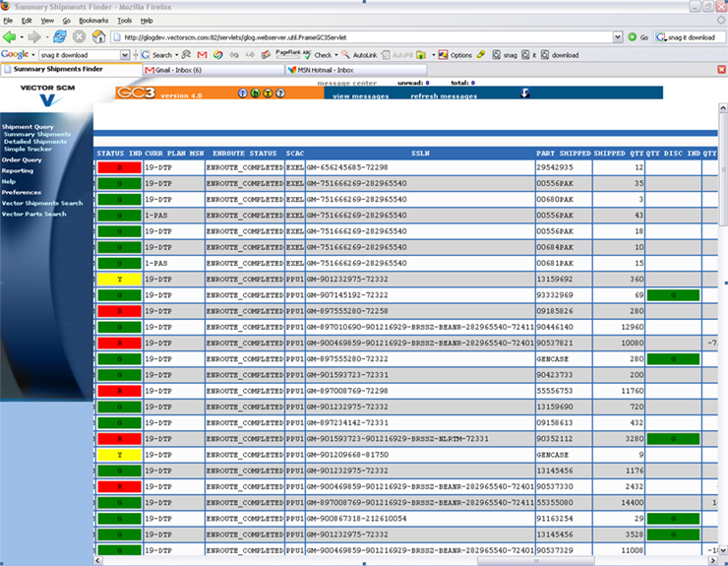728x566 pixels.
Task: Click the PageRank indicator in Google toolbar
Action: [x=288, y=54]
